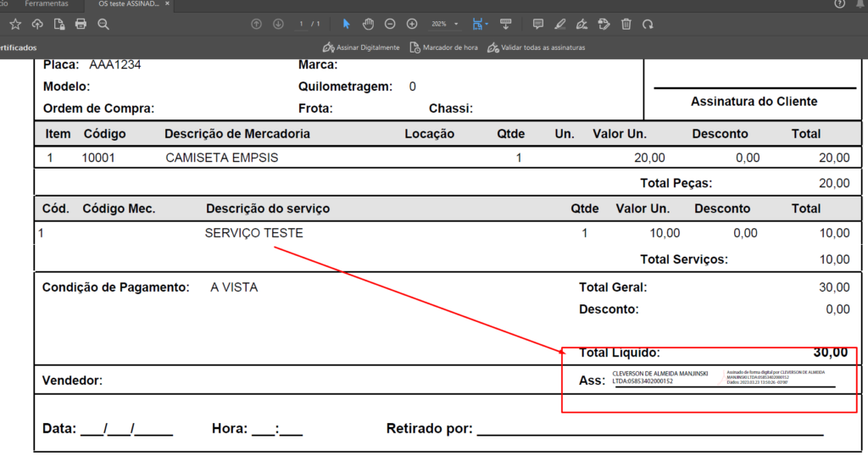Click the current page number field
Image resolution: width=868 pixels, height=456 pixels.
point(301,24)
